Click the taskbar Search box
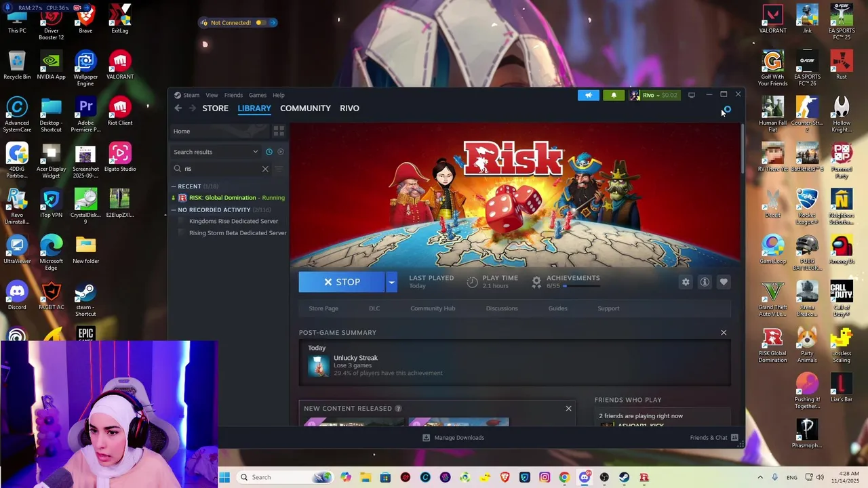Screen dimensions: 868x488 click(285, 477)
